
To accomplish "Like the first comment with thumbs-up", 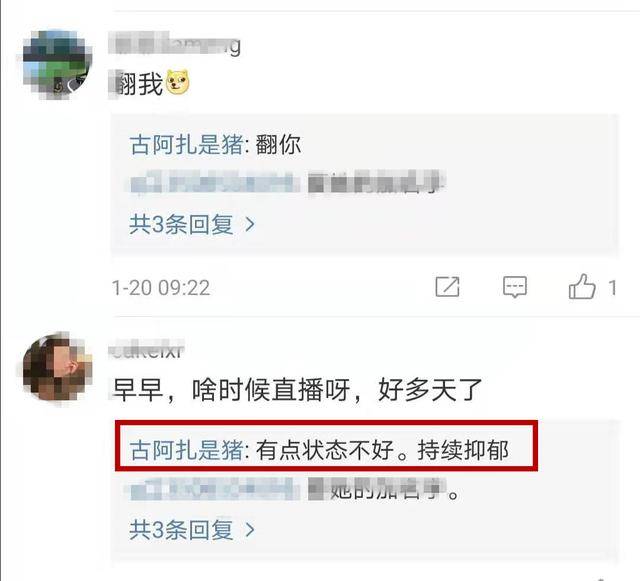I will click(582, 287).
